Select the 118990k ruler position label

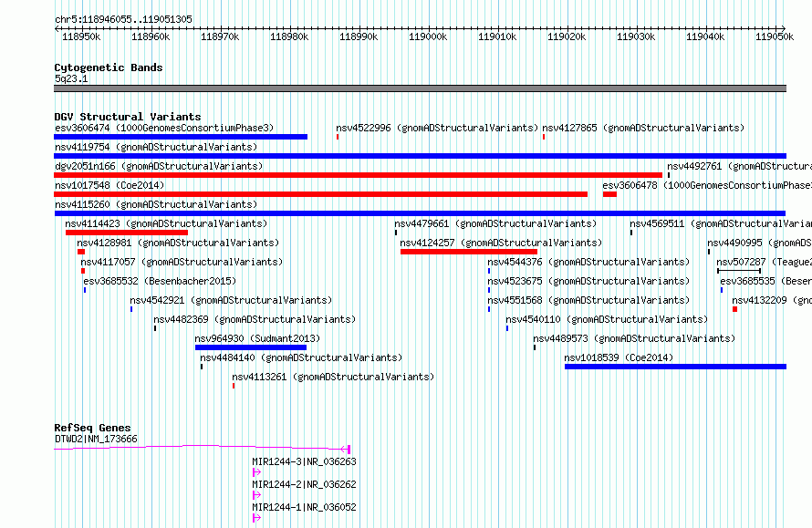click(359, 36)
